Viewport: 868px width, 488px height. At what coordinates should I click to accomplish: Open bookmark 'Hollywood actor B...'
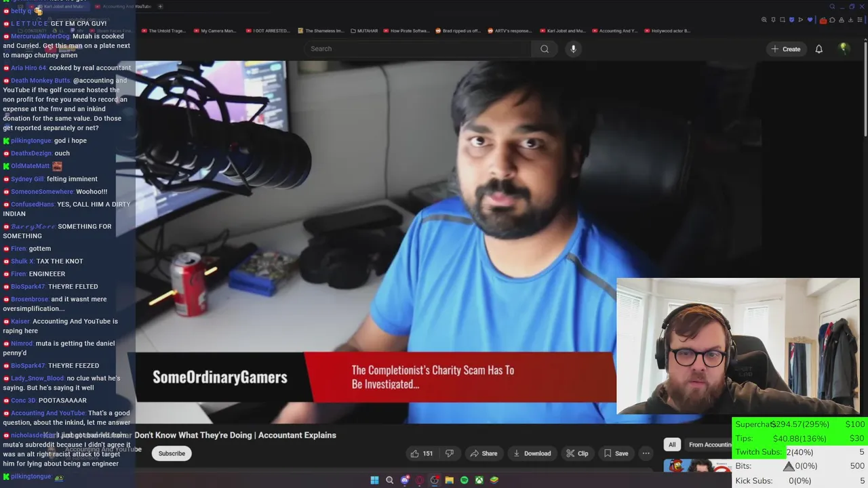click(667, 30)
